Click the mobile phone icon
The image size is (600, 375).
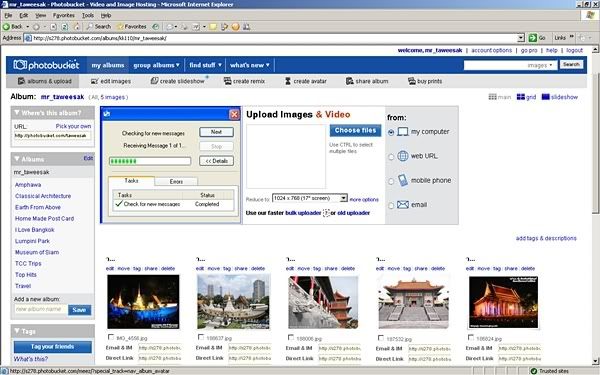tap(403, 180)
